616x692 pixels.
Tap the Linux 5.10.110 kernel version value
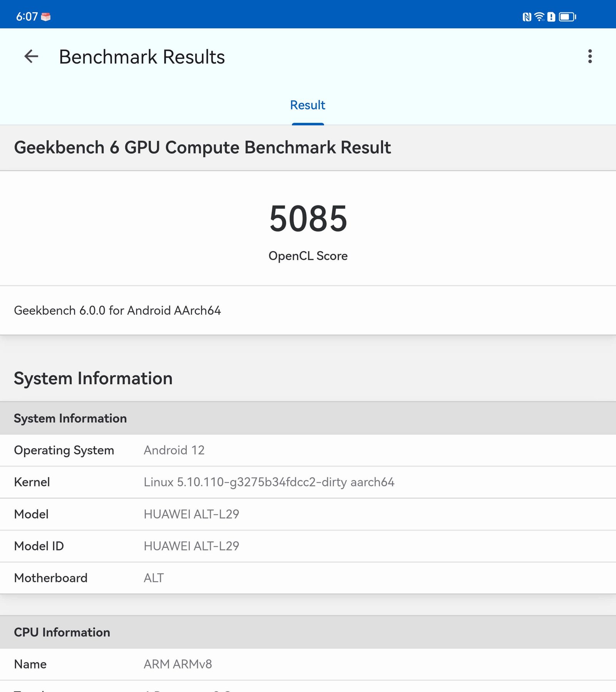coord(269,482)
